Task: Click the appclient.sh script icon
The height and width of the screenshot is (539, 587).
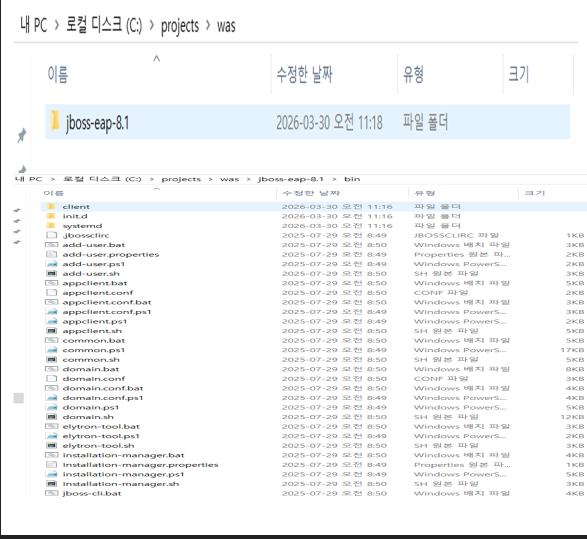Action: tap(51, 331)
